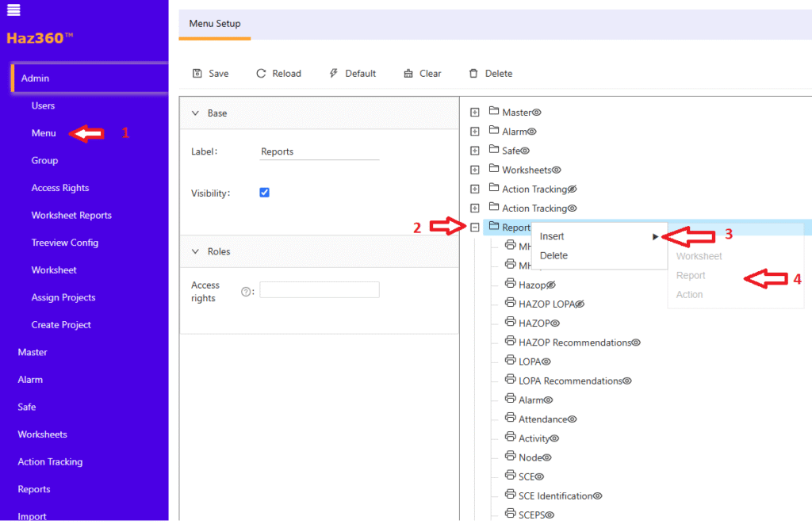Toggle visibility eye for Worksheets folder
Image resolution: width=812 pixels, height=528 pixels.
pyautogui.click(x=557, y=170)
